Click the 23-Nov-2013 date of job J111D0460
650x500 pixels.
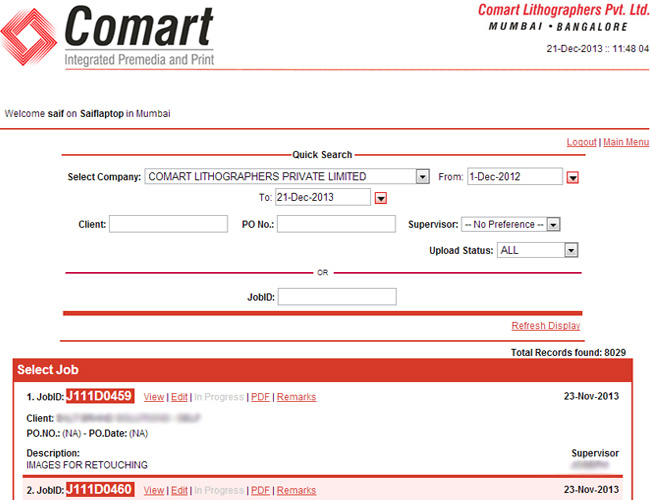pos(591,489)
